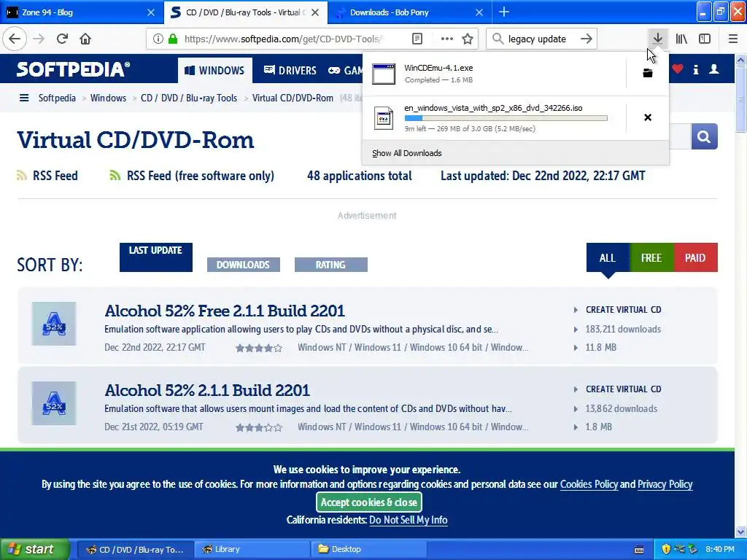The width and height of the screenshot is (747, 560).
Task: Select the WINDOWS section tab
Action: [x=215, y=71]
